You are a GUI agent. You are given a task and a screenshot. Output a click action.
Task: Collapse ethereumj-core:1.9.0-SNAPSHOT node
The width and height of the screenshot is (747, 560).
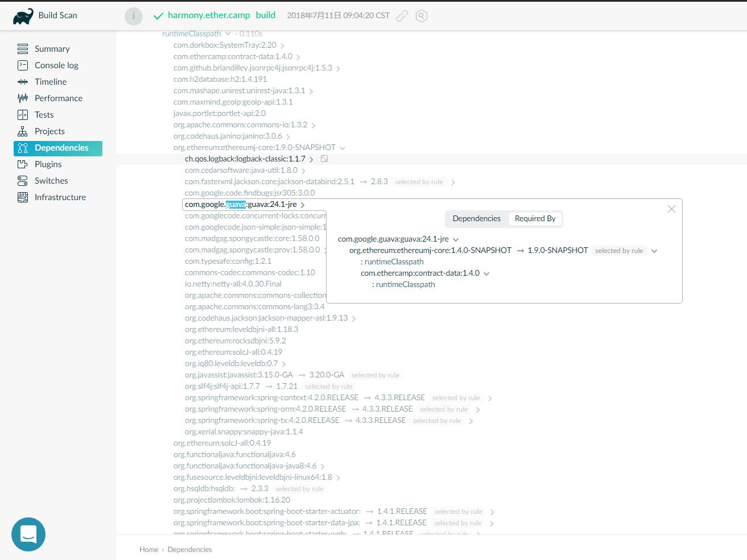point(342,148)
